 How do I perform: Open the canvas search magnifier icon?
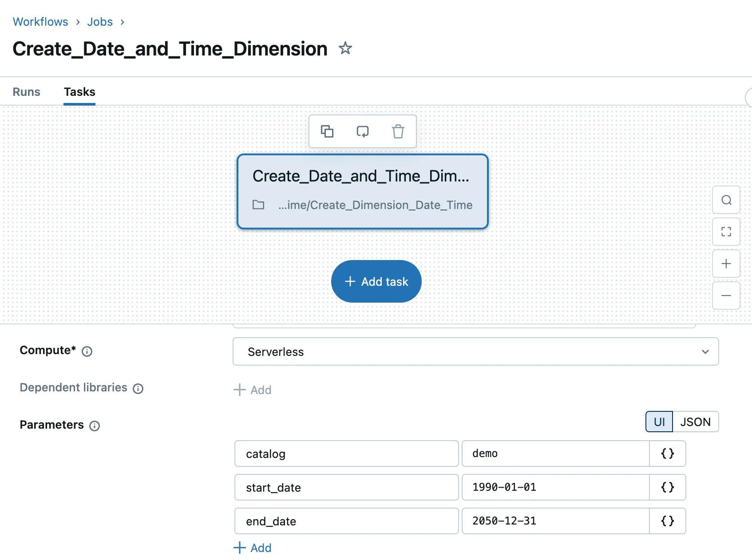click(x=726, y=200)
